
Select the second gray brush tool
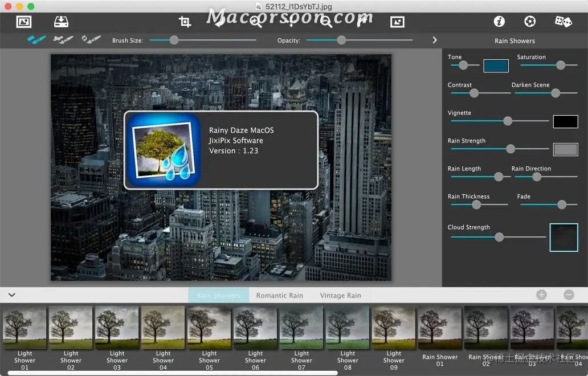tap(63, 39)
